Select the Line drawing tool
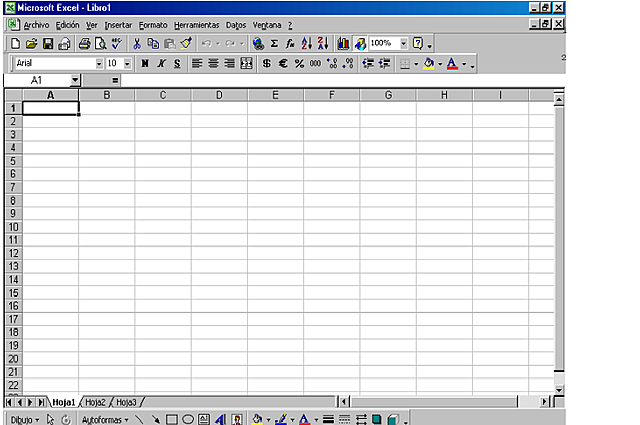Viewport: 640px width, 425px height. coord(139,419)
